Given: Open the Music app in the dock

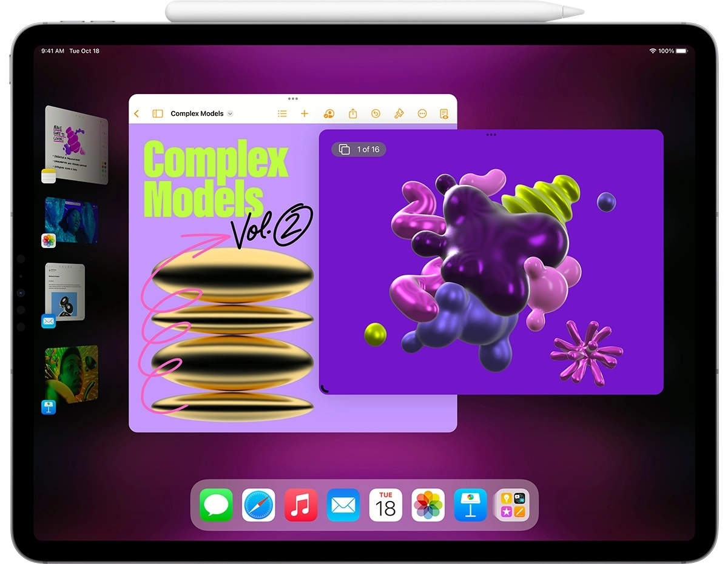Looking at the screenshot, I should click(301, 505).
